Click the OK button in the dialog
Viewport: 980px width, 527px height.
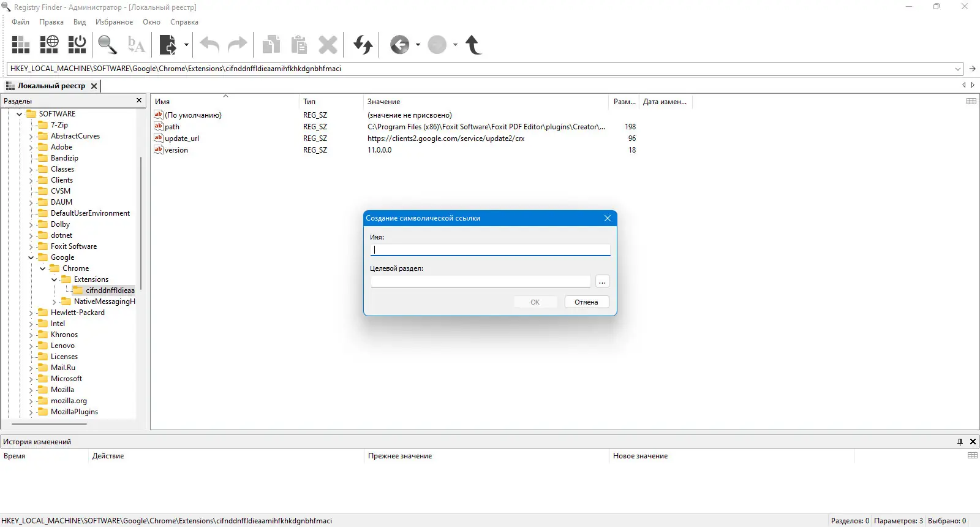click(x=535, y=302)
